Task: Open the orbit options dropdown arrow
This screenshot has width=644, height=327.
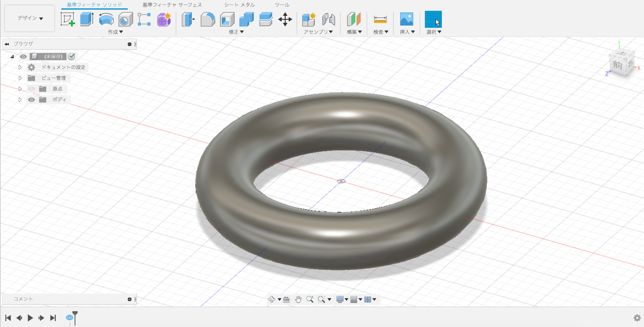Action: tap(279, 300)
